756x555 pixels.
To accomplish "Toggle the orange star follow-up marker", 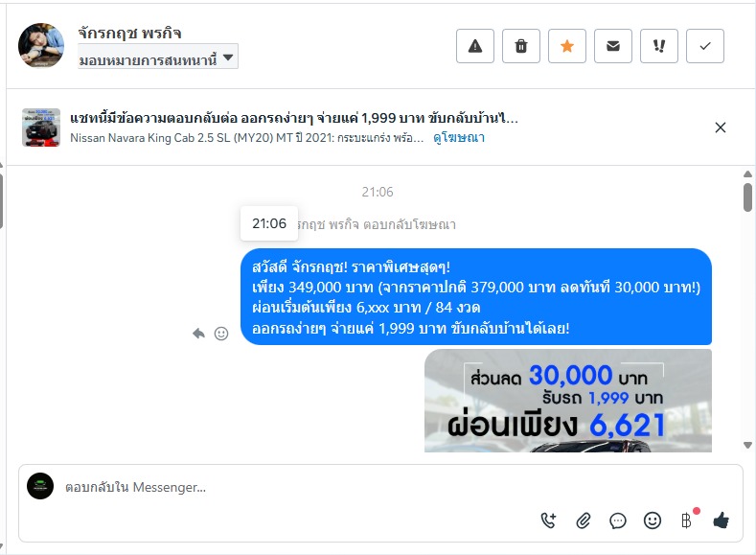I will click(567, 46).
